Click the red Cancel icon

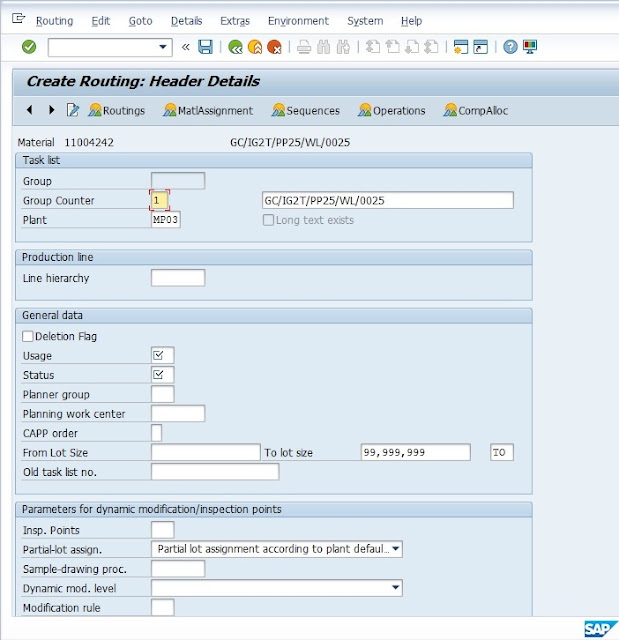click(275, 47)
